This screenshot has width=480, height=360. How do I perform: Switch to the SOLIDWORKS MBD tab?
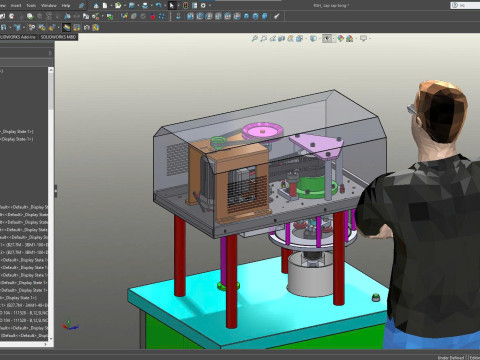(x=59, y=37)
